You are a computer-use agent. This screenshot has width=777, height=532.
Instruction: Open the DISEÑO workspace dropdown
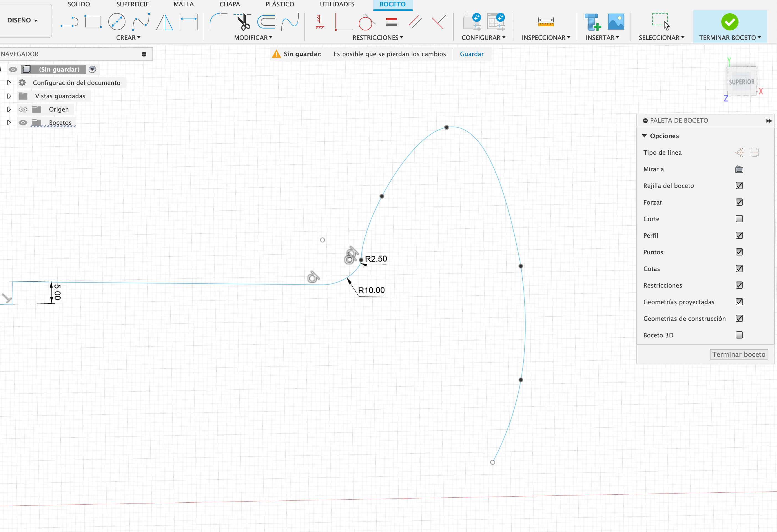tap(22, 20)
